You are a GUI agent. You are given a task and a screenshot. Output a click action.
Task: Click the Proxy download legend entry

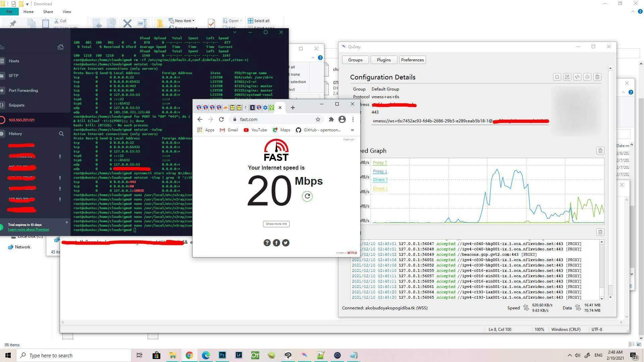click(x=380, y=171)
